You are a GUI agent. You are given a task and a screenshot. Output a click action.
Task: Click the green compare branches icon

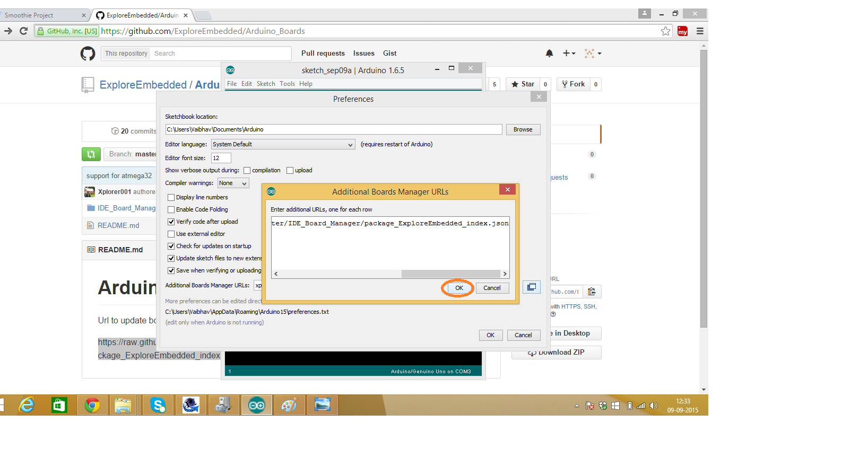[x=91, y=154]
